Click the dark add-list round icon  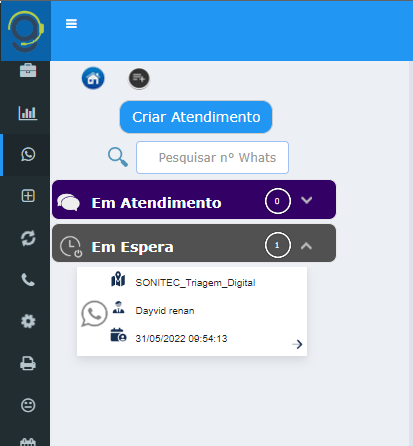pyautogui.click(x=139, y=79)
